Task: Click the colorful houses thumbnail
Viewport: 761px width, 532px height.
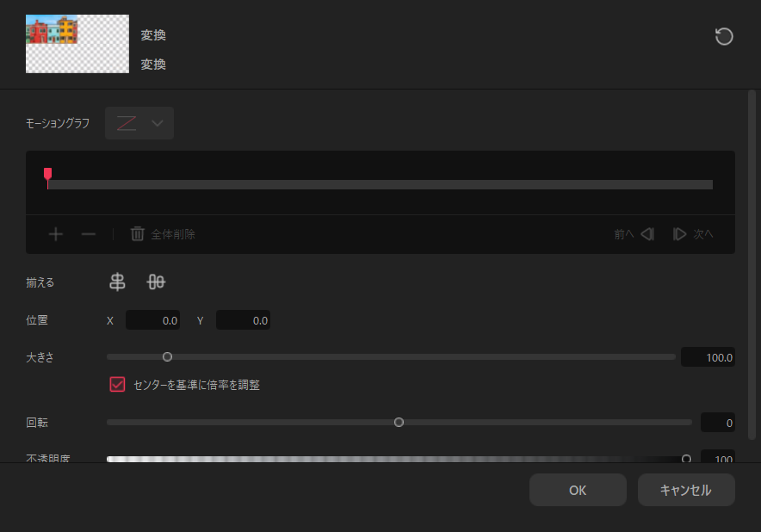Action: [77, 44]
